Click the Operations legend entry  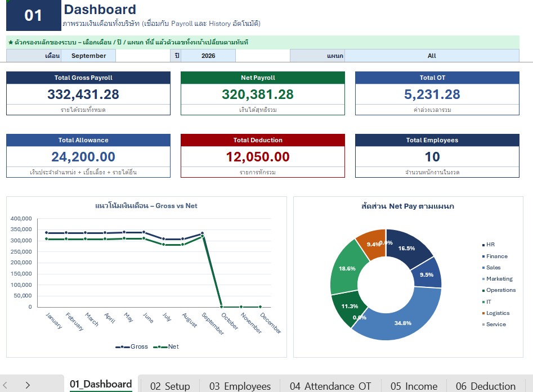tap(499, 290)
